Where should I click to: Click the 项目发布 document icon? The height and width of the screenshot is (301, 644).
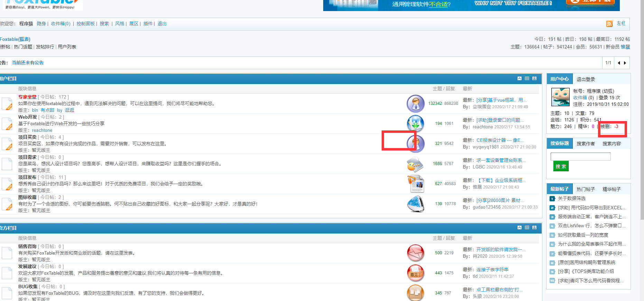[416, 184]
